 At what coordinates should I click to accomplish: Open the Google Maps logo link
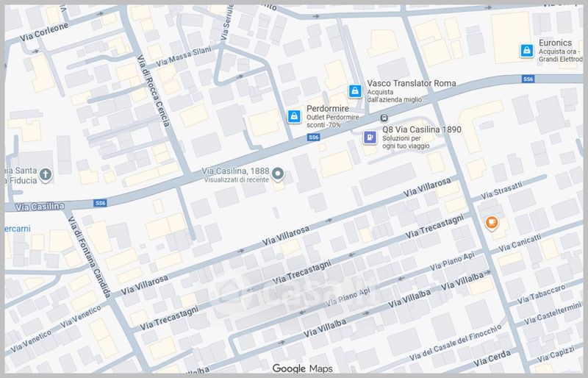pyautogui.click(x=303, y=368)
